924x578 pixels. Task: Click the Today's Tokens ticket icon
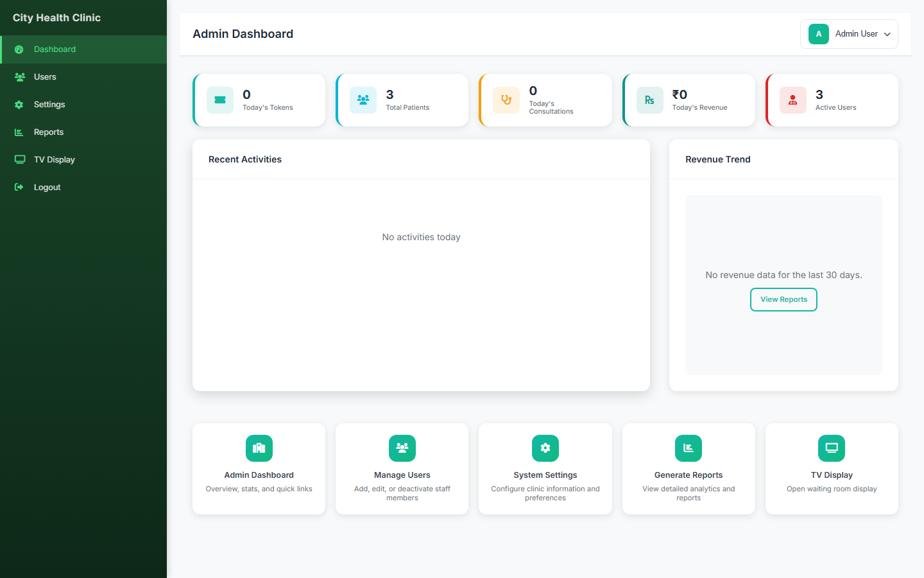[x=220, y=100]
